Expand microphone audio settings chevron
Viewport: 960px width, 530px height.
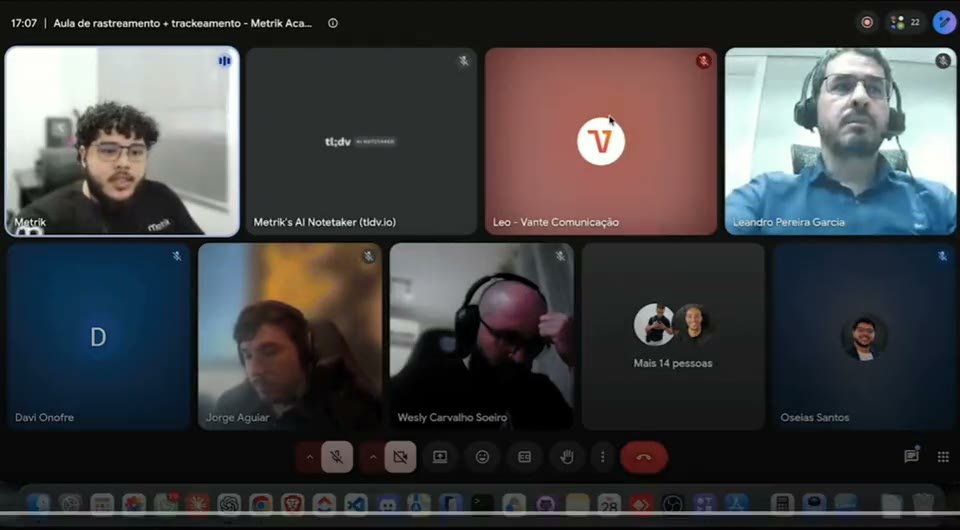tap(310, 457)
